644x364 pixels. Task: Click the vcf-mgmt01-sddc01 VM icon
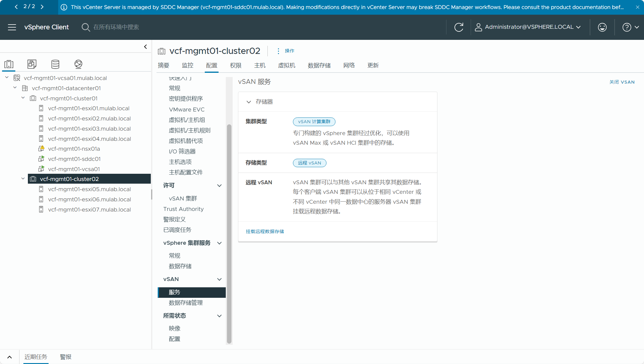coord(41,159)
